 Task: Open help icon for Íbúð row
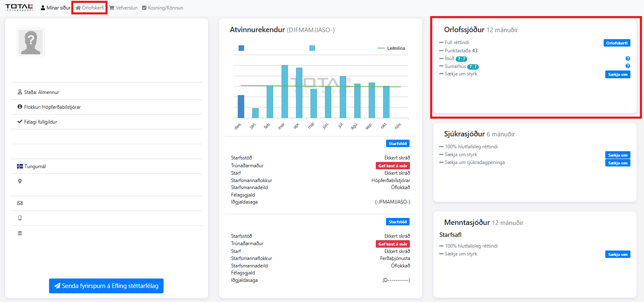[628, 59]
